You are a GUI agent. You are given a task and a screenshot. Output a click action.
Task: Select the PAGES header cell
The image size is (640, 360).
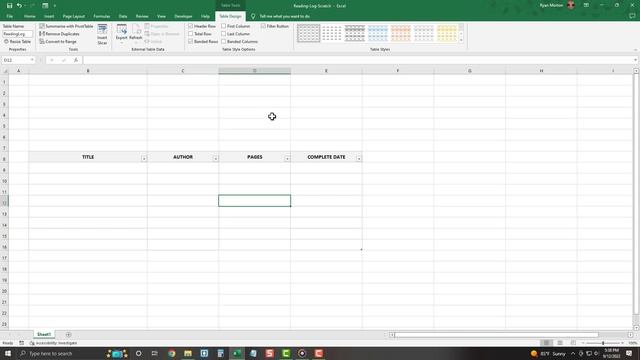(x=255, y=157)
